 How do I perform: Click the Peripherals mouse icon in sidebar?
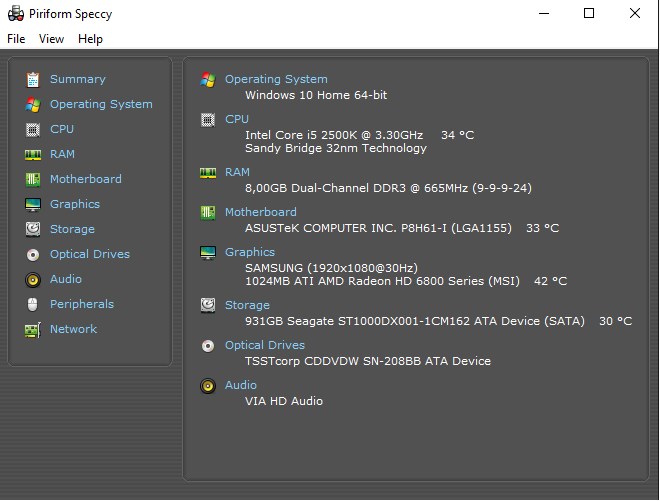tap(32, 304)
